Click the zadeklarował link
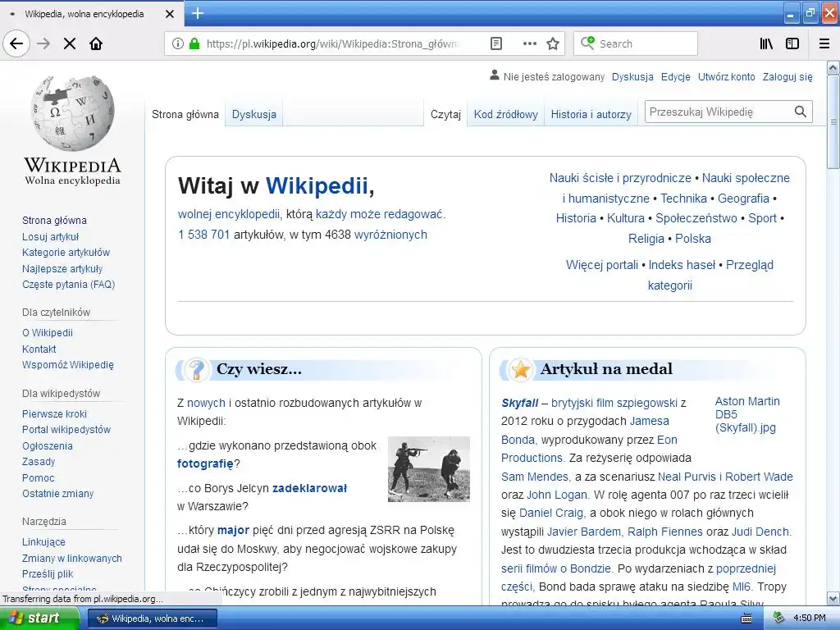 pyautogui.click(x=309, y=488)
